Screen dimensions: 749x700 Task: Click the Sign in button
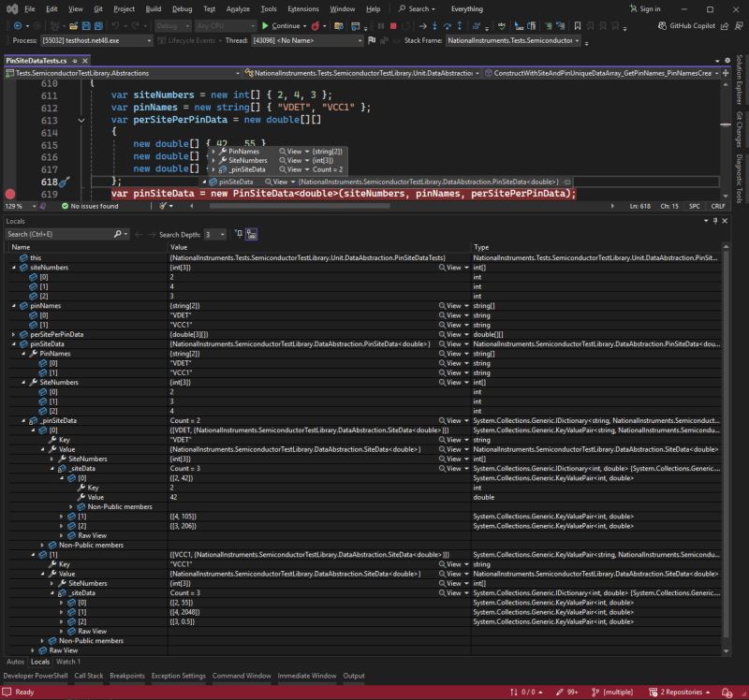coord(648,9)
